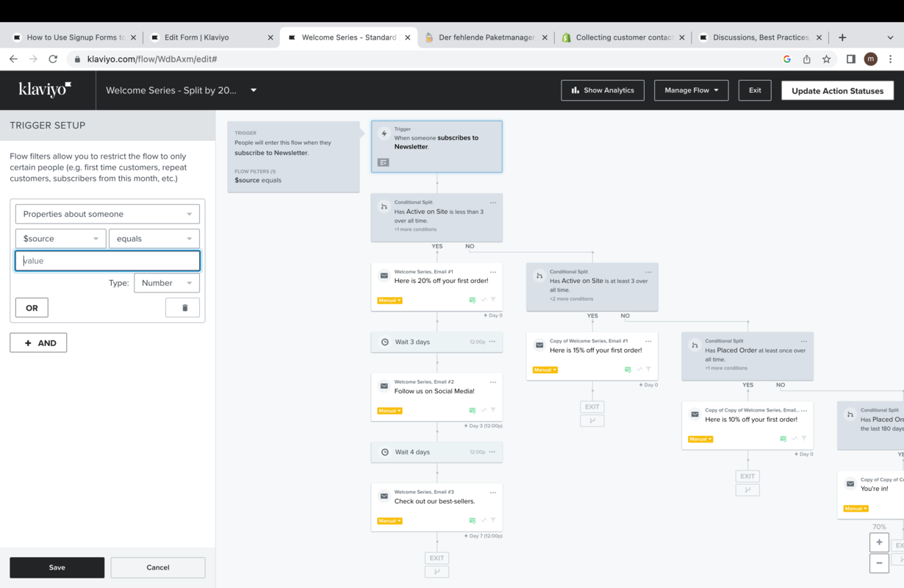Screen dimensions: 904x588
Task: Open the filter funnel icon on Email #2
Action: [493, 410]
